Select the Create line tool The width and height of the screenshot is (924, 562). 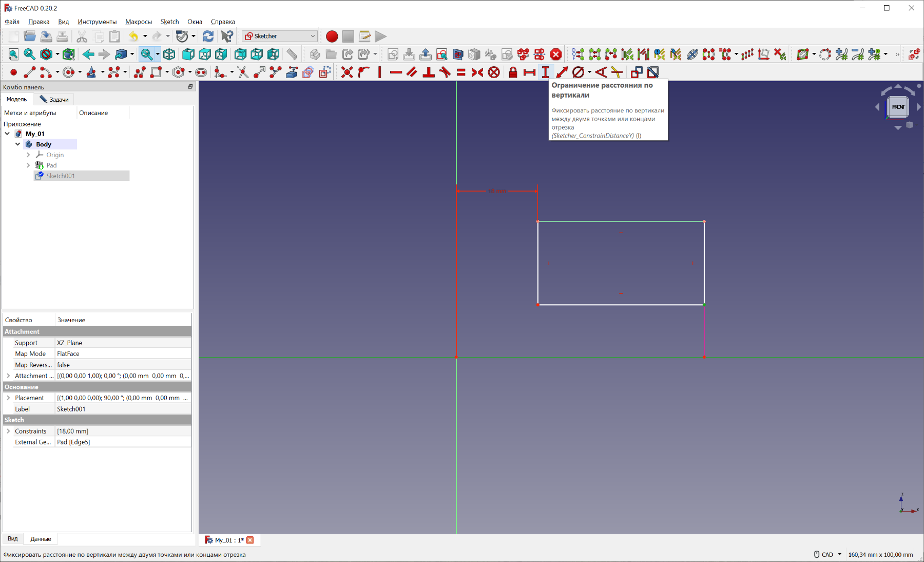point(30,72)
